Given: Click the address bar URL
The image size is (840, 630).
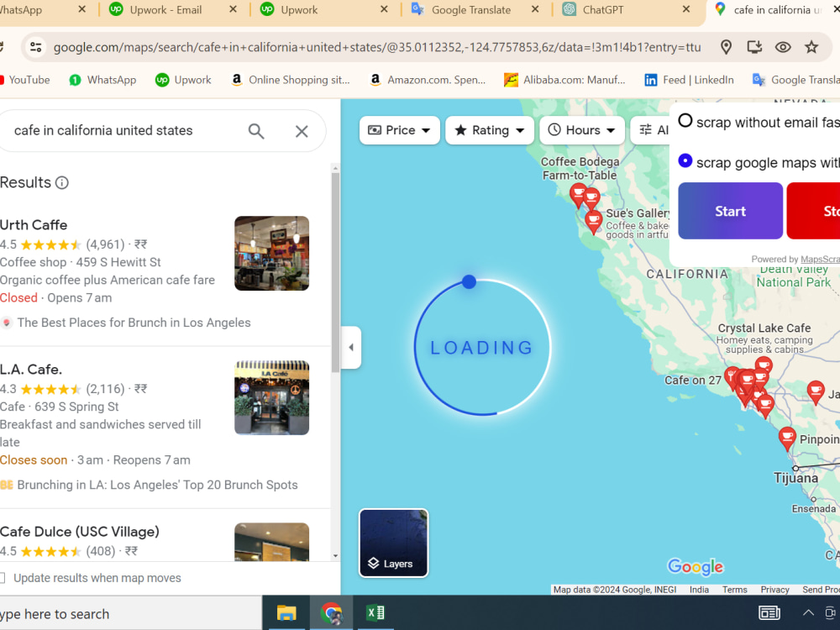Looking at the screenshot, I should click(x=377, y=47).
